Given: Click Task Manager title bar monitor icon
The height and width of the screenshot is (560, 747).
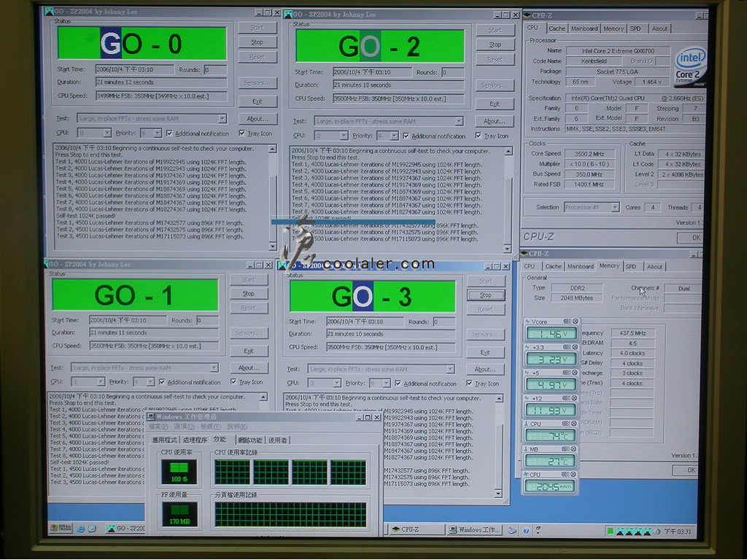Looking at the screenshot, I should pyautogui.click(x=151, y=417).
